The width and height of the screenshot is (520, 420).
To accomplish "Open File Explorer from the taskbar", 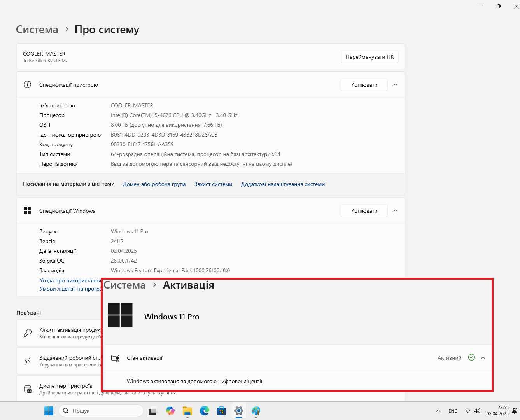I will click(187, 411).
